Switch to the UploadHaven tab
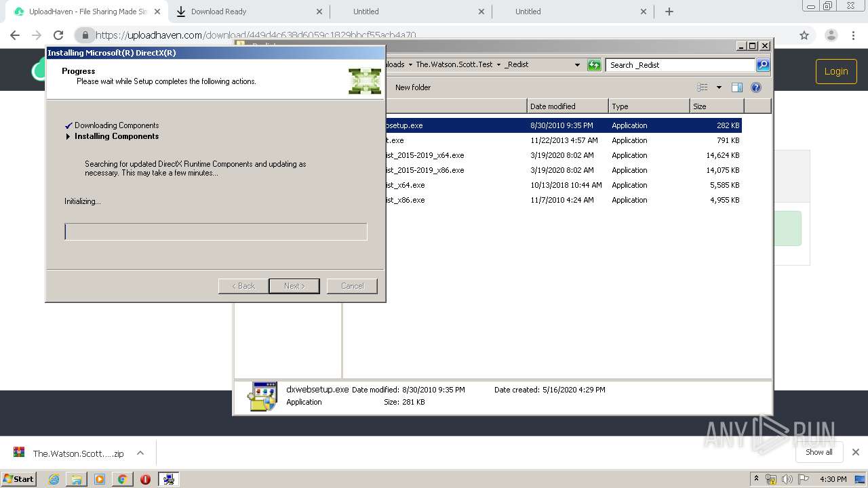Viewport: 868px width, 488px height. tap(86, 12)
